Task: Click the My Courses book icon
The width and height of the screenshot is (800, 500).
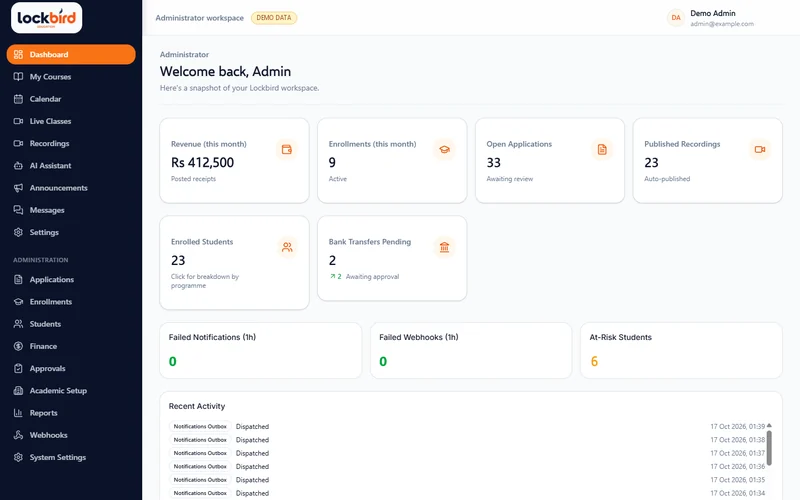Action: coord(18,77)
